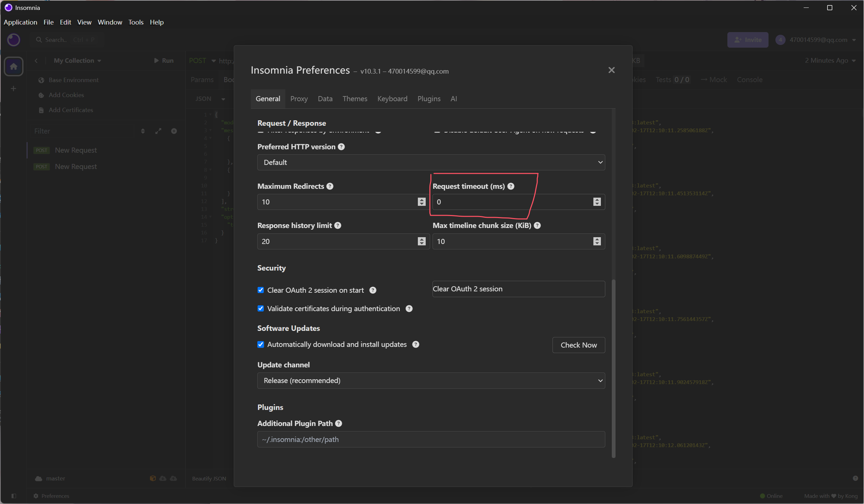Open the Update channel dropdown

(x=431, y=381)
